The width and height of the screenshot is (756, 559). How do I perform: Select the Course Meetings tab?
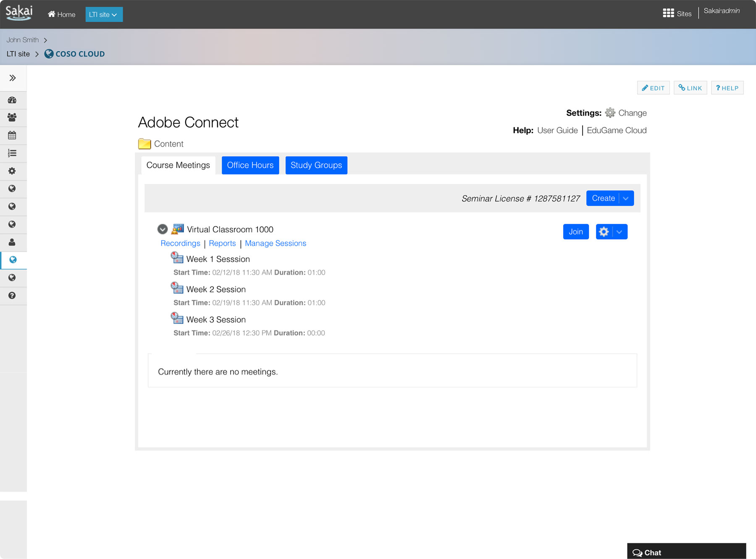pyautogui.click(x=178, y=165)
